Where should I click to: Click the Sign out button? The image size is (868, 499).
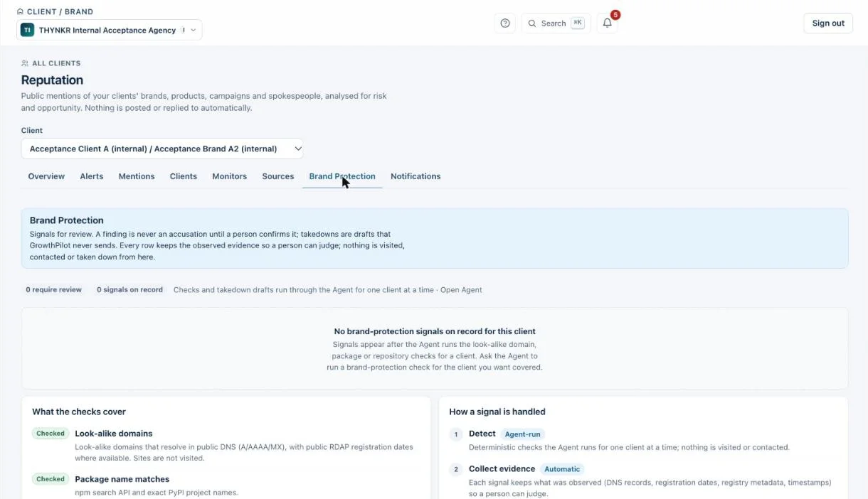(x=828, y=23)
